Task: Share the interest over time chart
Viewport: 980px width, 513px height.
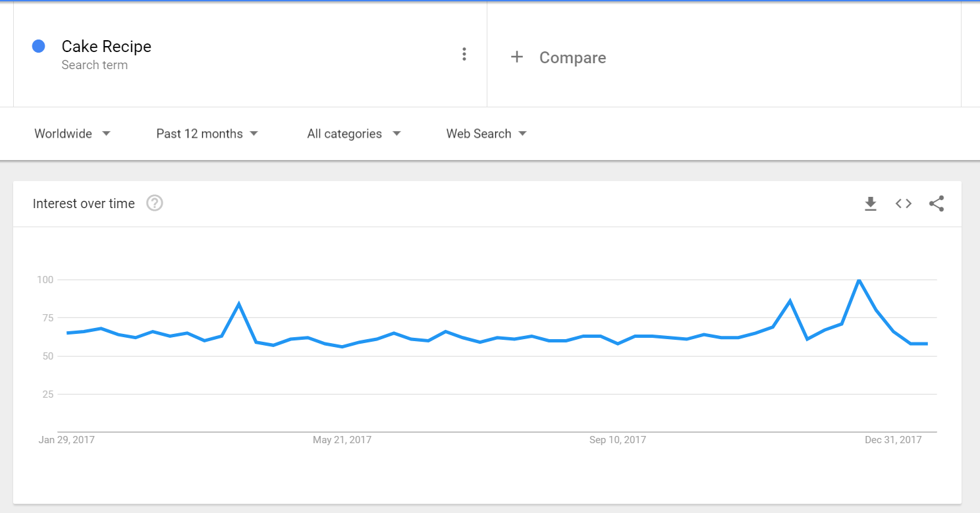Action: (937, 204)
